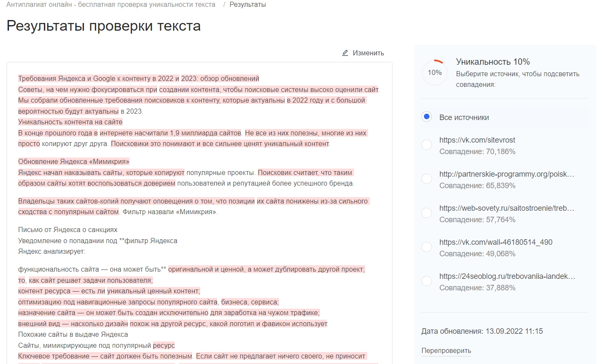Open the web-sovety.ru/saitostroenie source link
The width and height of the screenshot is (599, 364).
tap(507, 208)
